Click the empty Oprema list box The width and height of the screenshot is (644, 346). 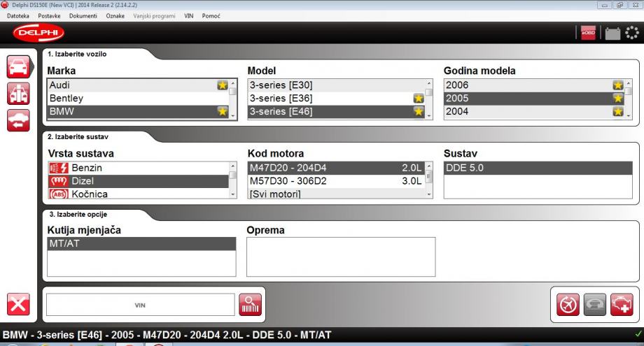point(341,257)
